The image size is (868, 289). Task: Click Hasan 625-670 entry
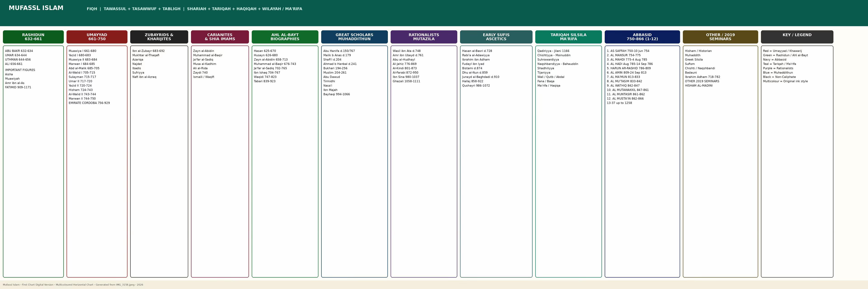(265, 51)
